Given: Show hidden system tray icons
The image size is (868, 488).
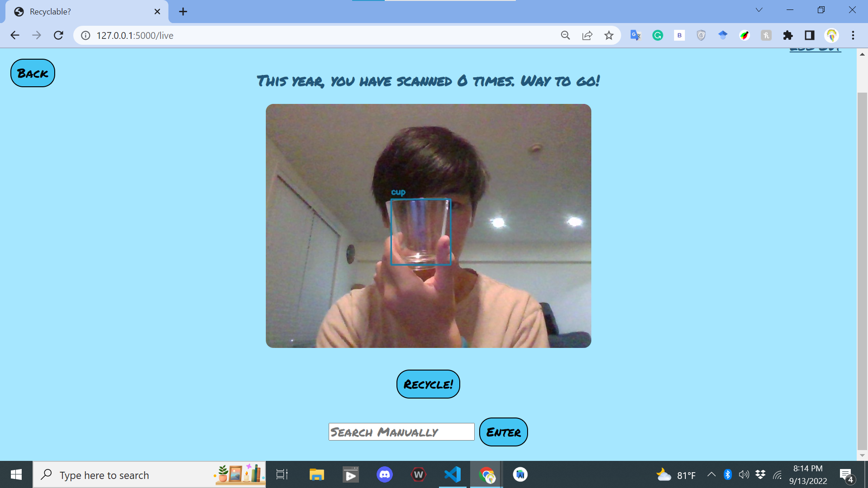Looking at the screenshot, I should (711, 474).
